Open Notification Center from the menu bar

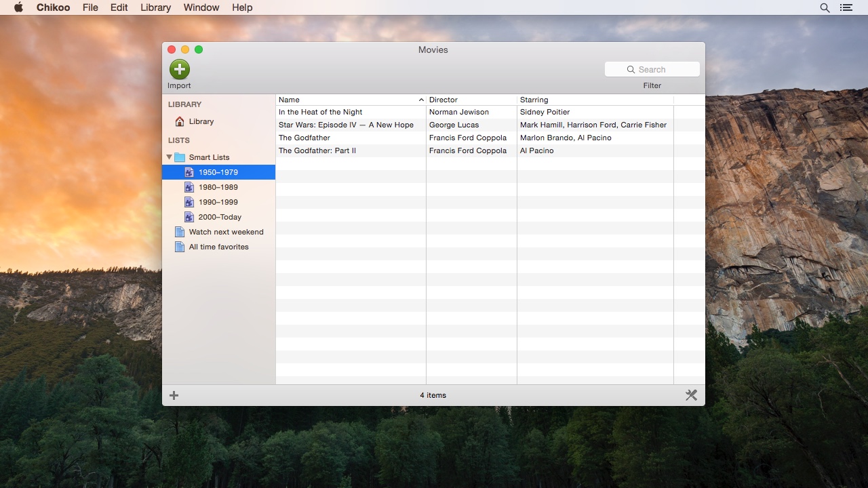point(846,7)
